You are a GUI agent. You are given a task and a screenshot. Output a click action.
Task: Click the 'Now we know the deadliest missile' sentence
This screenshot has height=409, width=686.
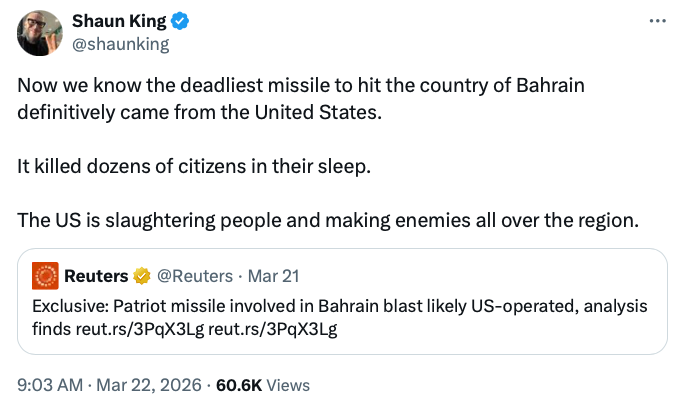pyautogui.click(x=300, y=86)
